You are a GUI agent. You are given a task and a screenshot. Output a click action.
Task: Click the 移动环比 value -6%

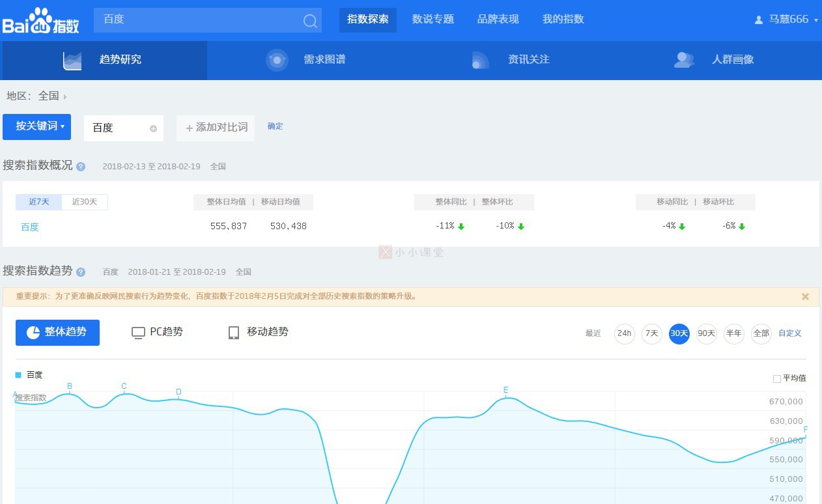(x=729, y=226)
